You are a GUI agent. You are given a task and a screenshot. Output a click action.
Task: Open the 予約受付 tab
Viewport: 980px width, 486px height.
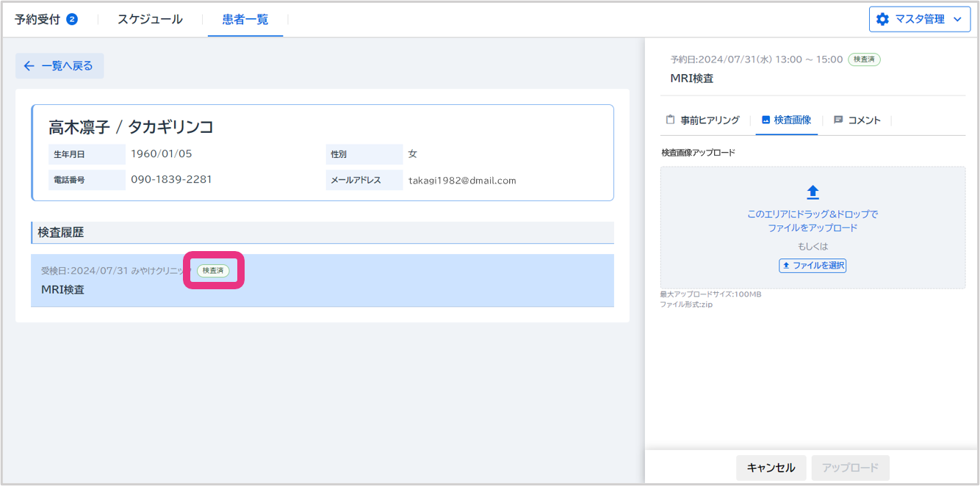tap(37, 20)
